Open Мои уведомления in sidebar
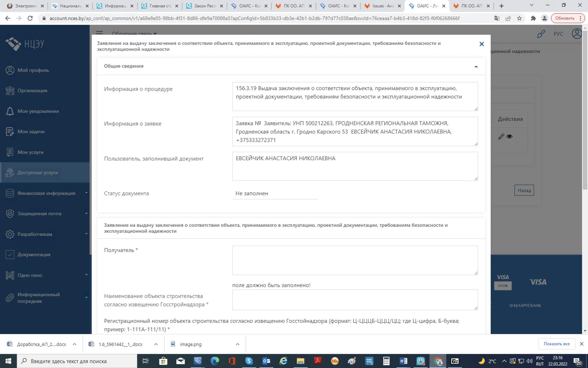Viewport: 588px width, 368px height. pos(38,111)
